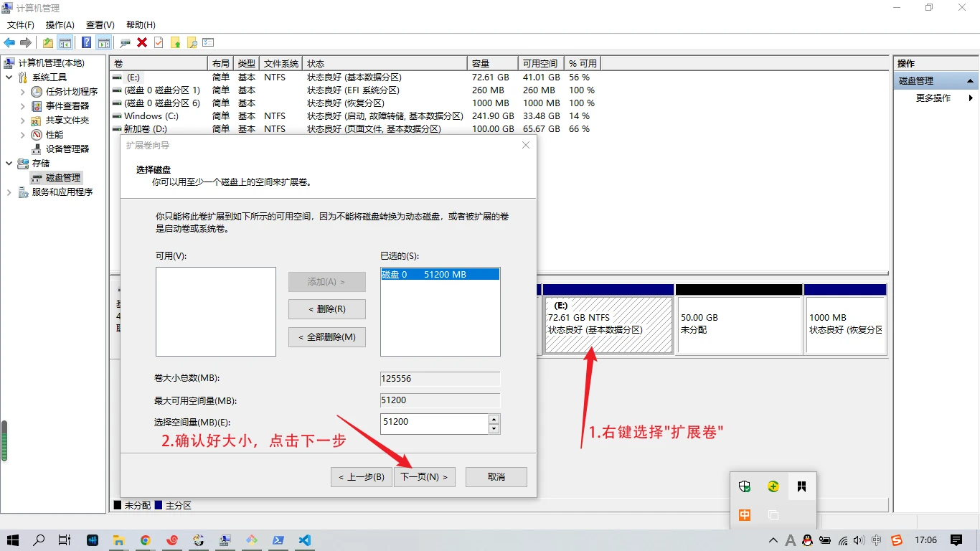Increase space amount with the up spinner
This screenshot has height=551, width=980.
coord(494,419)
